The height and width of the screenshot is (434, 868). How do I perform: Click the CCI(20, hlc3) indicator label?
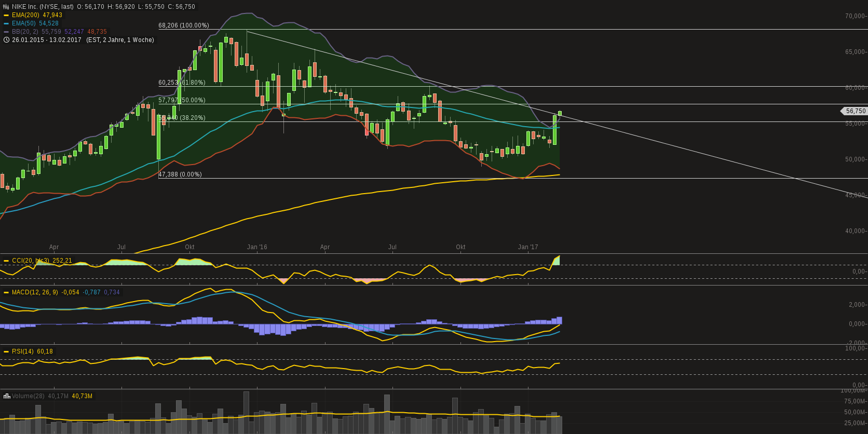coord(31,261)
